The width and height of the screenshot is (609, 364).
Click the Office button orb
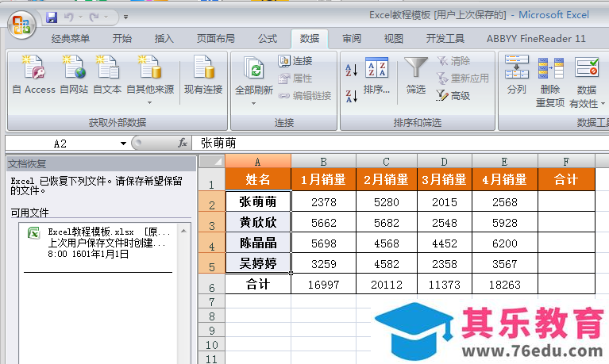(21, 25)
